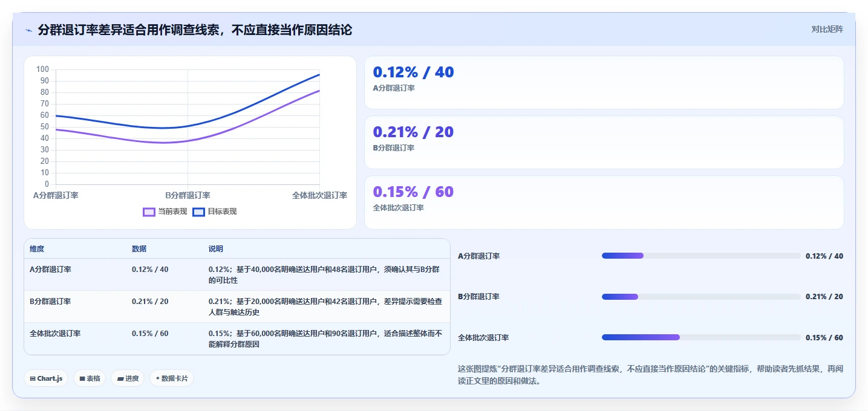Click the description mentioning 40,000名明确送达用户
The width and height of the screenshot is (868, 411).
pyautogui.click(x=324, y=275)
